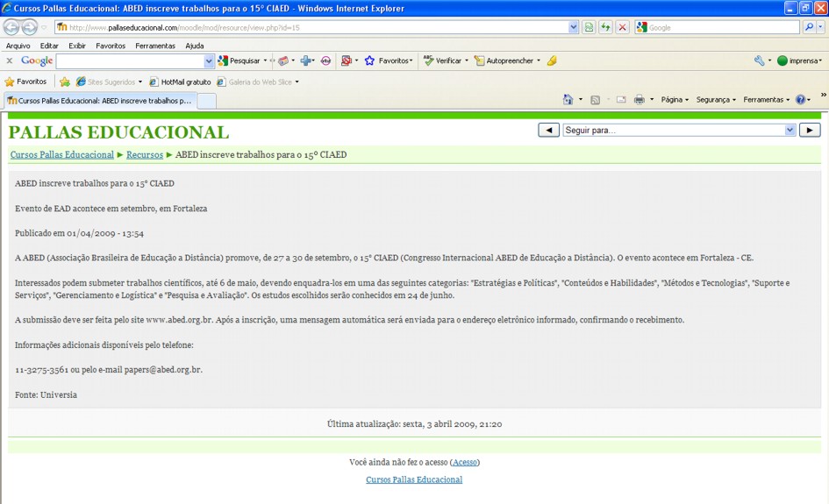
Task: Close the Google Toolbar with its X
Action: [x=10, y=60]
